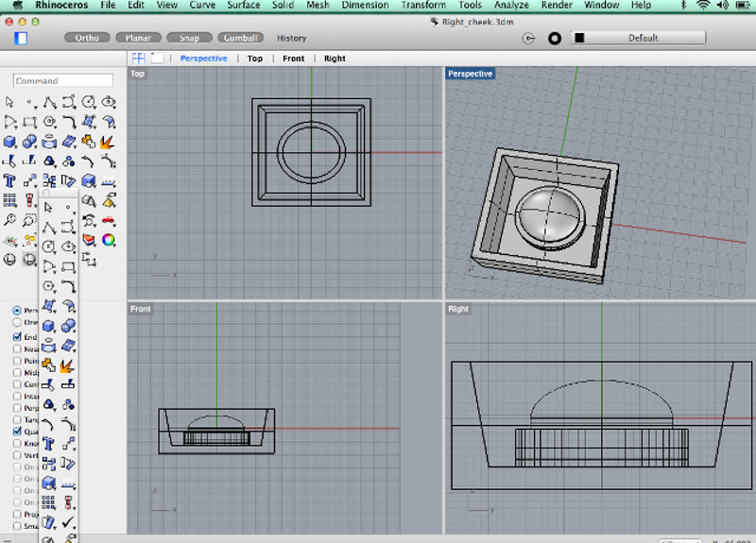Click the Explode icon in docked left toolbar
Image resolution: width=756 pixels, height=543 pixels.
point(108,143)
